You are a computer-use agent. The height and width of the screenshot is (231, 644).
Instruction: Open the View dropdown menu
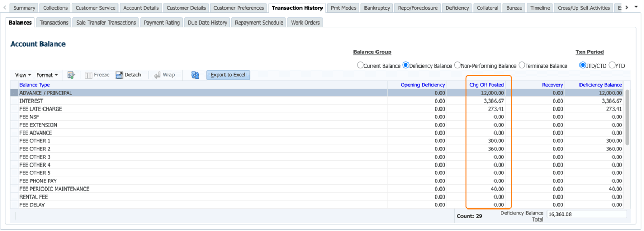[23, 75]
